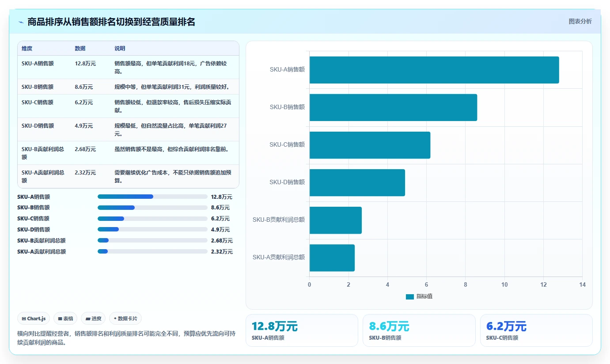Screen dimensions: 610x364
Task: Select the 表格 tag chip
Action: [65, 318]
